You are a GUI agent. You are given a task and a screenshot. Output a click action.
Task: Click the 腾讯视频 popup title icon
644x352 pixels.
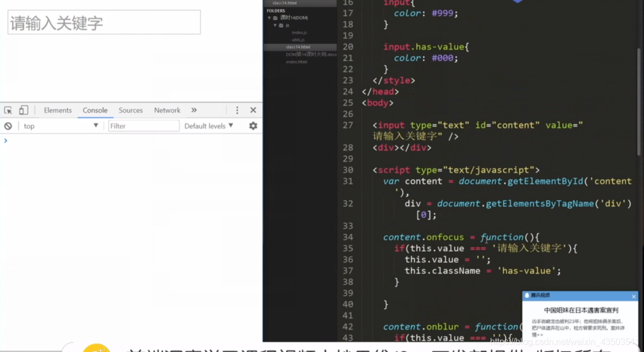[527, 295]
